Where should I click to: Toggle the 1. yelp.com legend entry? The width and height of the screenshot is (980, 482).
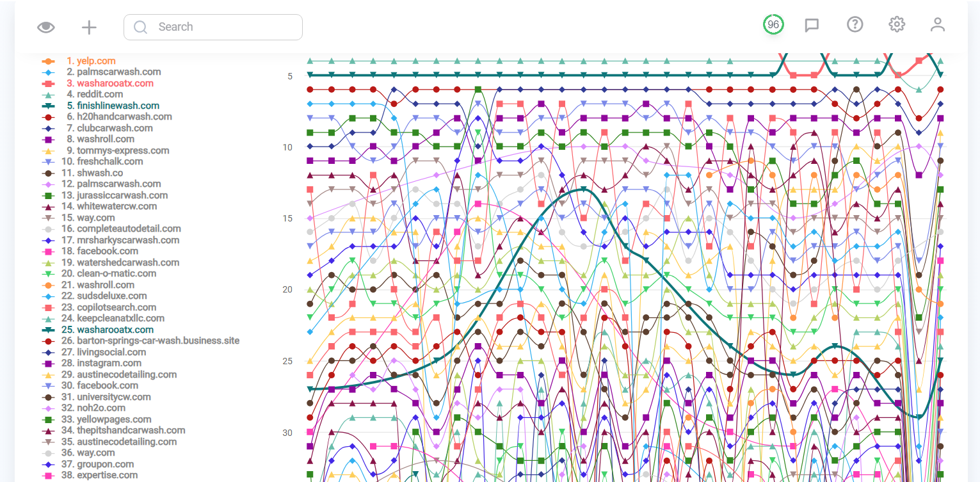pos(79,61)
